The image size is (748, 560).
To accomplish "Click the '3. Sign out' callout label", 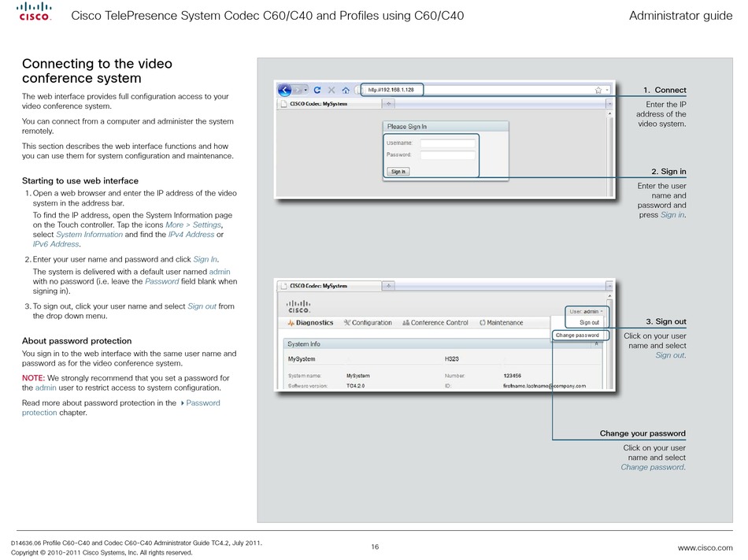I will point(666,321).
